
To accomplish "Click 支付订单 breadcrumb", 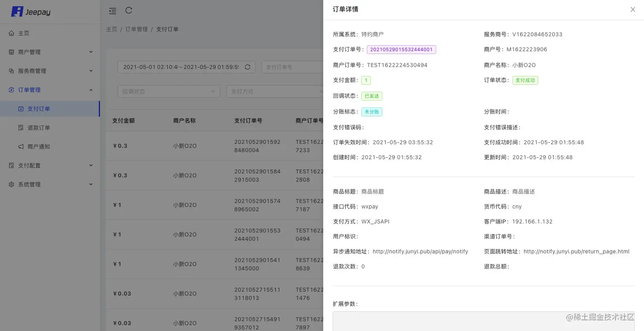I will (x=167, y=29).
